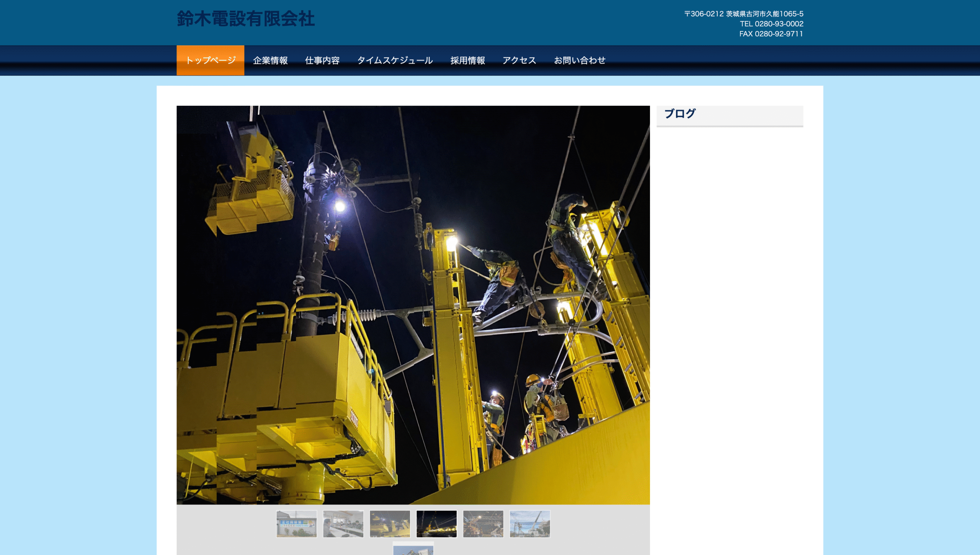Open the タイムスケジュール page

pyautogui.click(x=395, y=61)
